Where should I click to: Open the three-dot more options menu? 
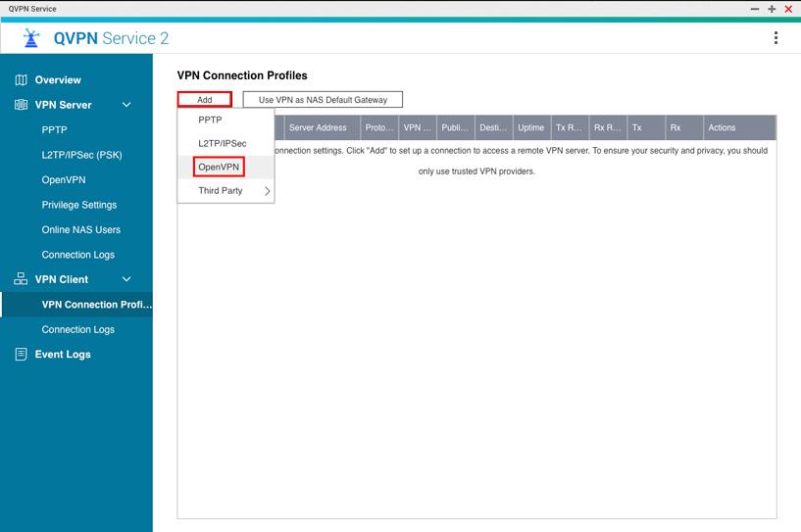[776, 38]
